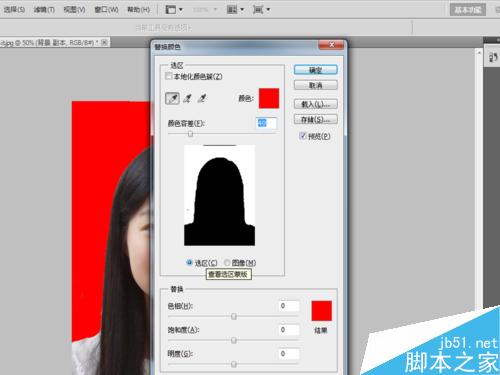This screenshot has height=375, width=500.
Task: Click the 明度(G) lightness slider handle
Action: point(234,364)
